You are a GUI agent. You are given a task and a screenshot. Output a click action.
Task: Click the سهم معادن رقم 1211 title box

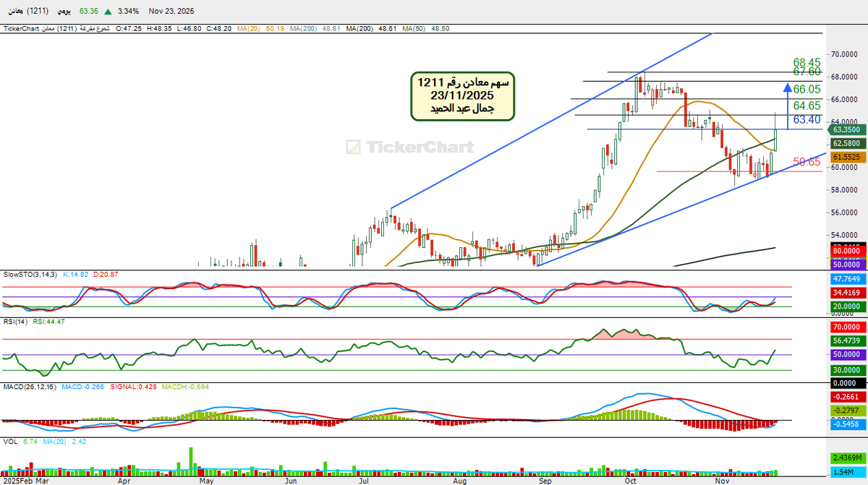[x=463, y=95]
